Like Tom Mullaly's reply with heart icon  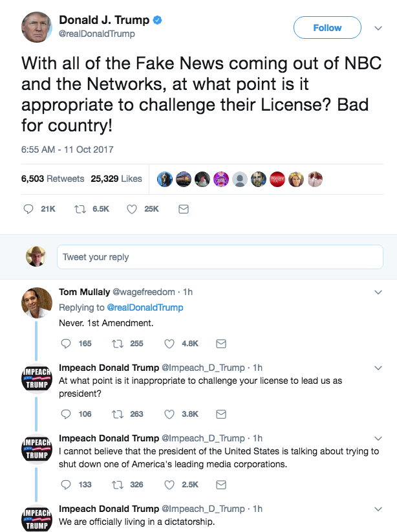click(x=170, y=343)
